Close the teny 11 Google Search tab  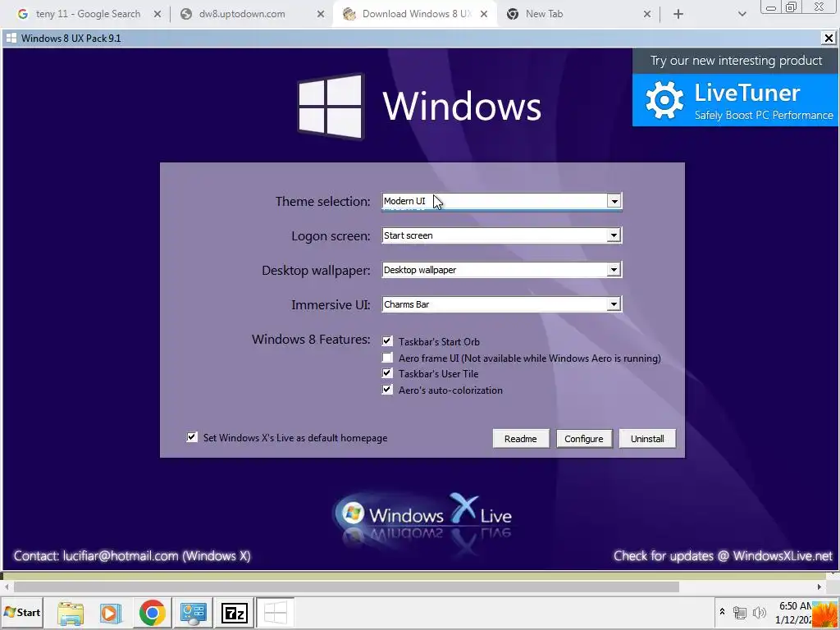pos(157,14)
